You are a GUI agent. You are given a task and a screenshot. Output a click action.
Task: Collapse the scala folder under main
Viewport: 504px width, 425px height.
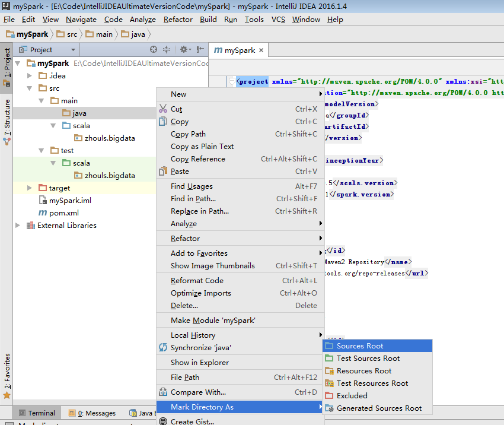coord(53,125)
